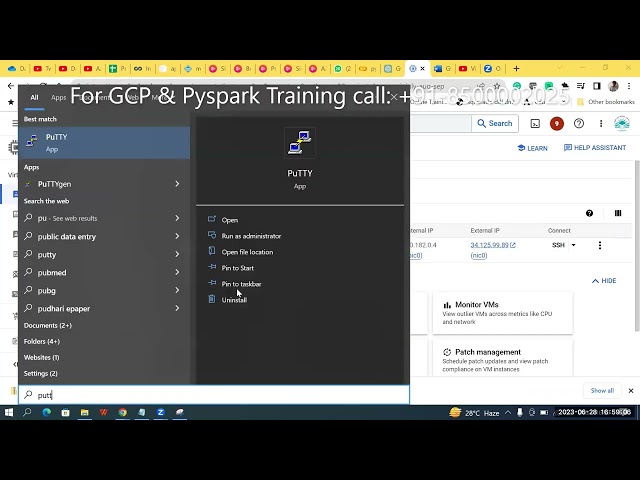
Task: Click 'public data entry' suggestion
Action: [67, 237]
